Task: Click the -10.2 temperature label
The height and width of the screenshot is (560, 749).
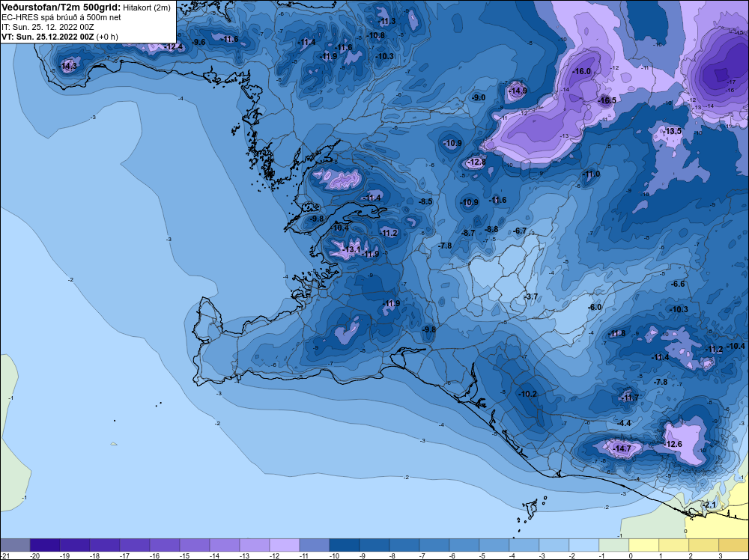Action: tap(528, 395)
